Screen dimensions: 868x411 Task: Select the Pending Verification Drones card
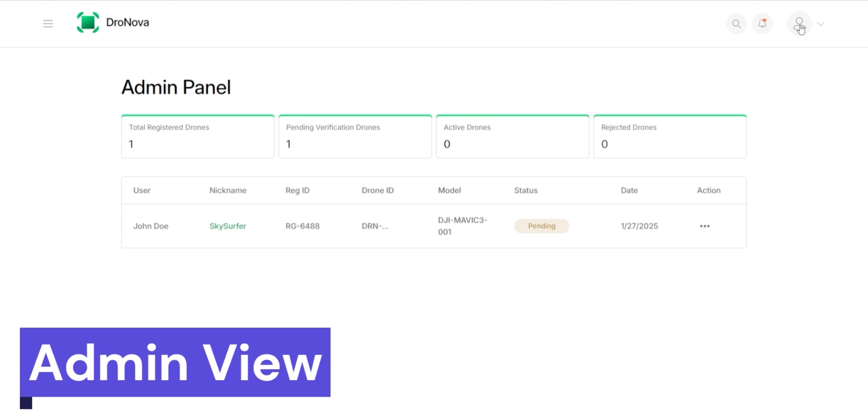355,136
